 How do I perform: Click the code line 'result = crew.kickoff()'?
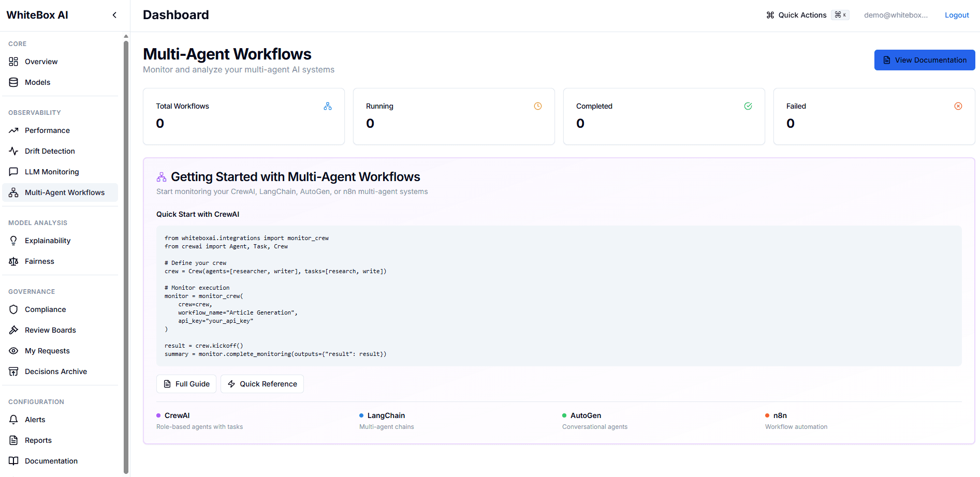[x=204, y=346]
